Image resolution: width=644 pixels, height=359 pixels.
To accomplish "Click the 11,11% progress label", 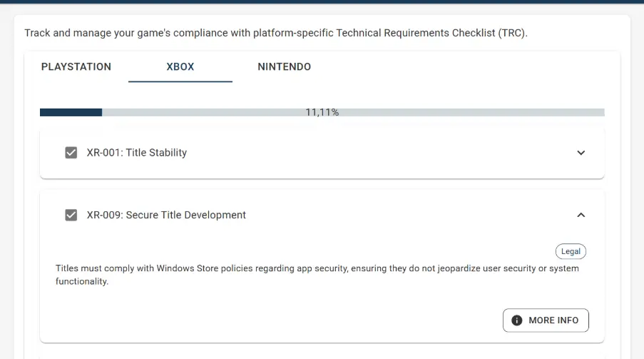I will tap(322, 113).
